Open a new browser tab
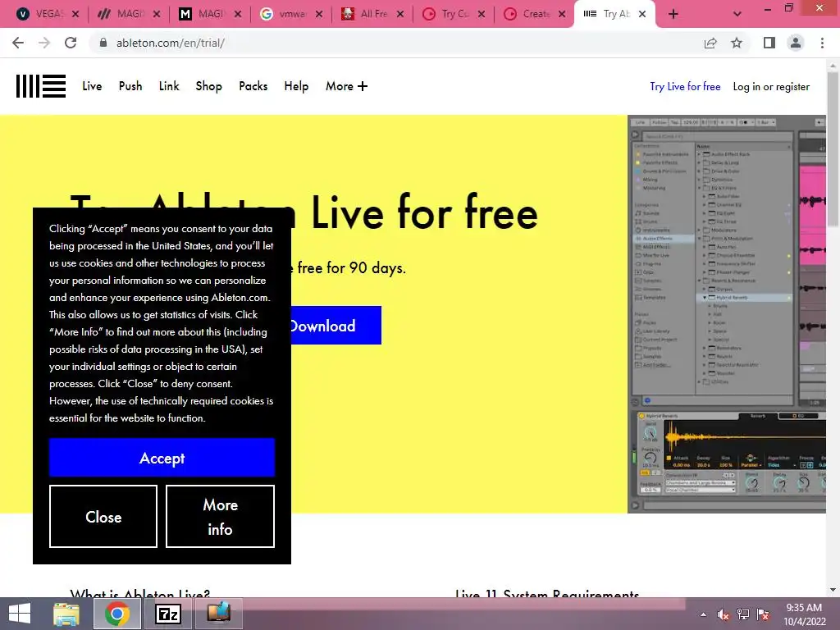The image size is (840, 630). 673,14
